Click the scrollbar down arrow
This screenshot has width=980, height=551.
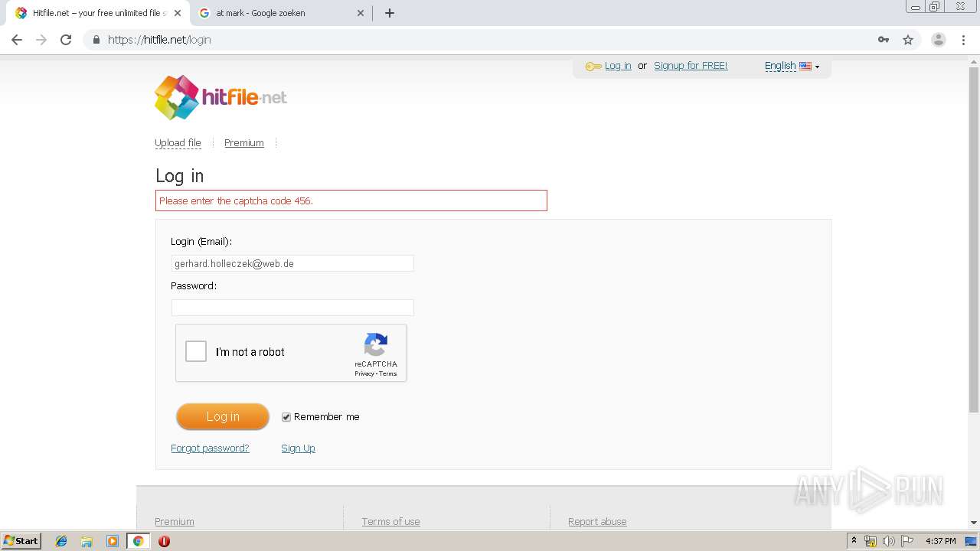974,523
